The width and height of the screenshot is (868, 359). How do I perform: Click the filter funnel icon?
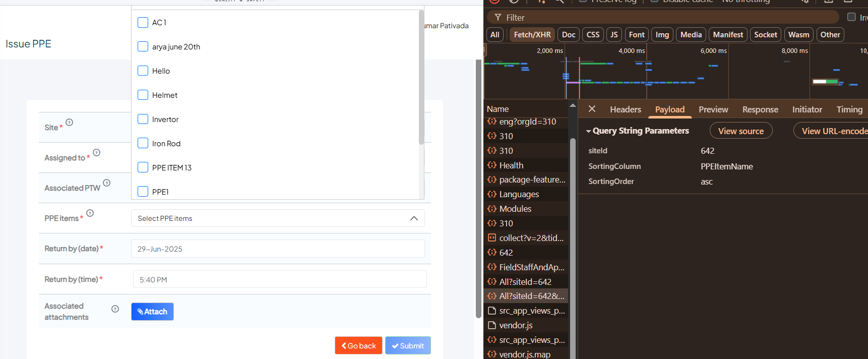(498, 17)
